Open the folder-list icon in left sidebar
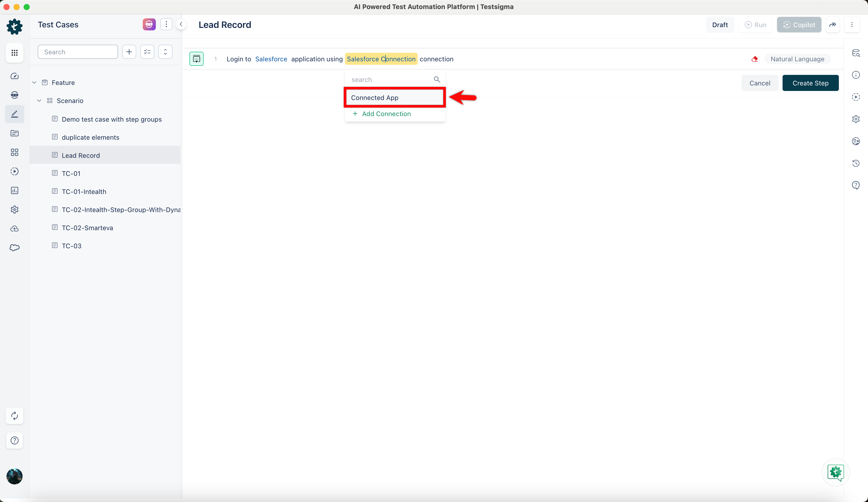The image size is (868, 502). [x=15, y=133]
